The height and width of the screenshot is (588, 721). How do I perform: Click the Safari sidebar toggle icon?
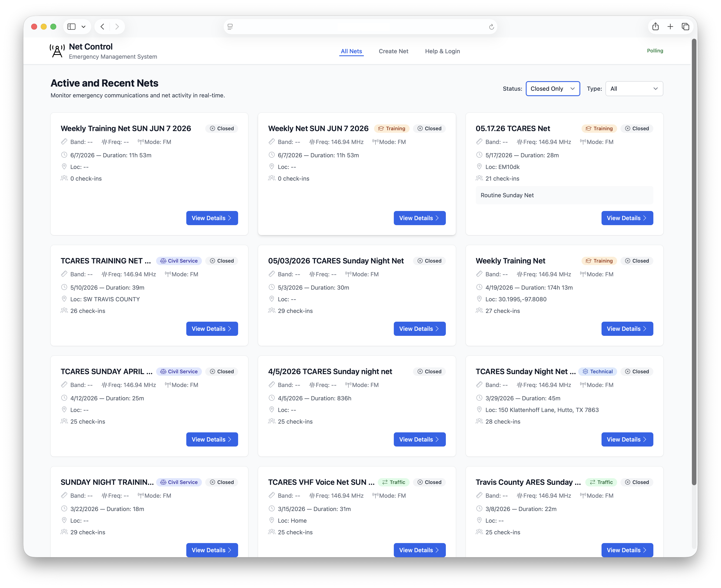click(x=71, y=27)
